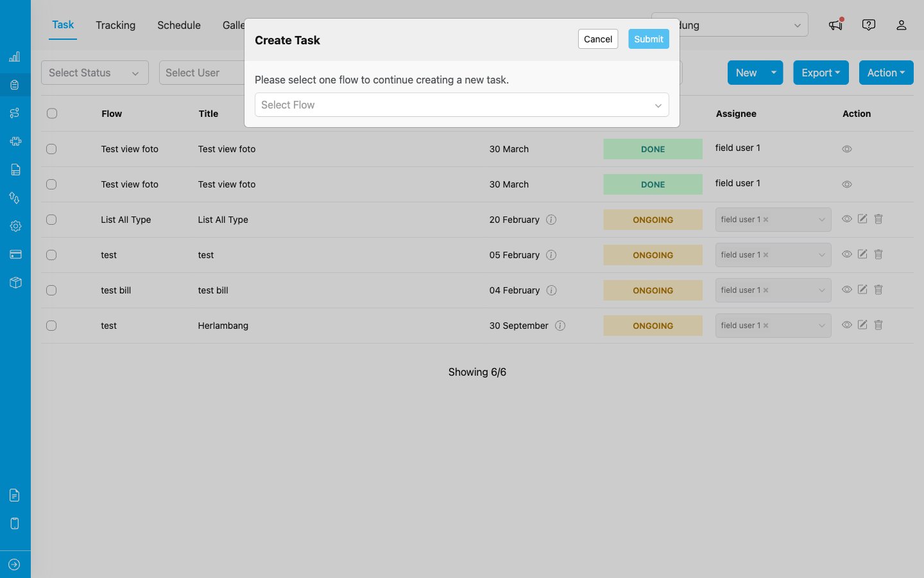Expand the New button arrow menu
The width and height of the screenshot is (924, 578).
pos(774,73)
